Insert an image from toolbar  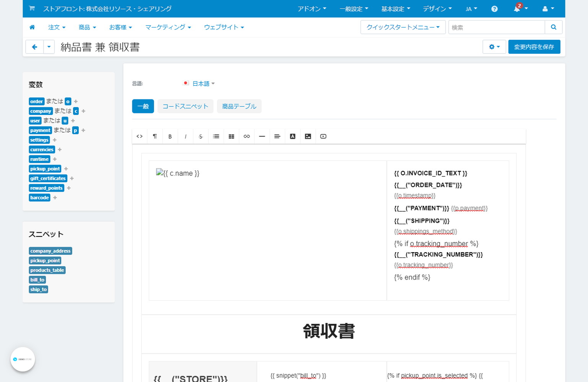[x=308, y=136]
